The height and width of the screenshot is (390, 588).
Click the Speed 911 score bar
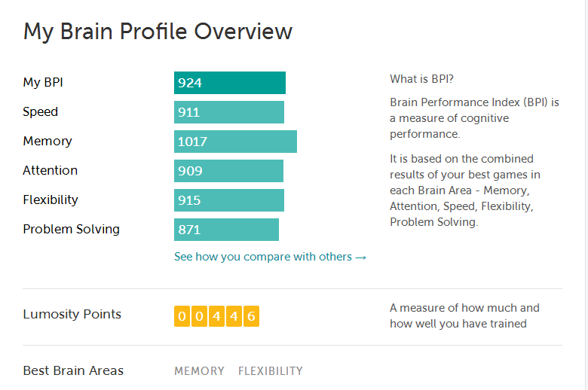229,112
